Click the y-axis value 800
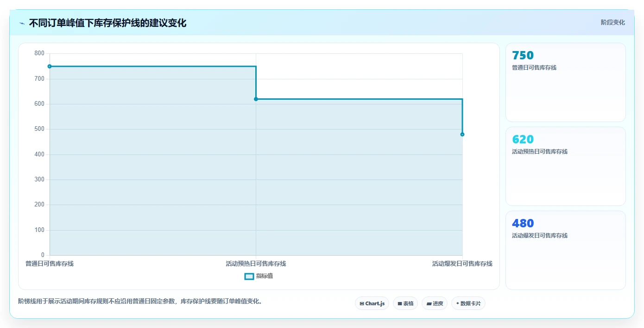This screenshot has height=328, width=644. [39, 53]
